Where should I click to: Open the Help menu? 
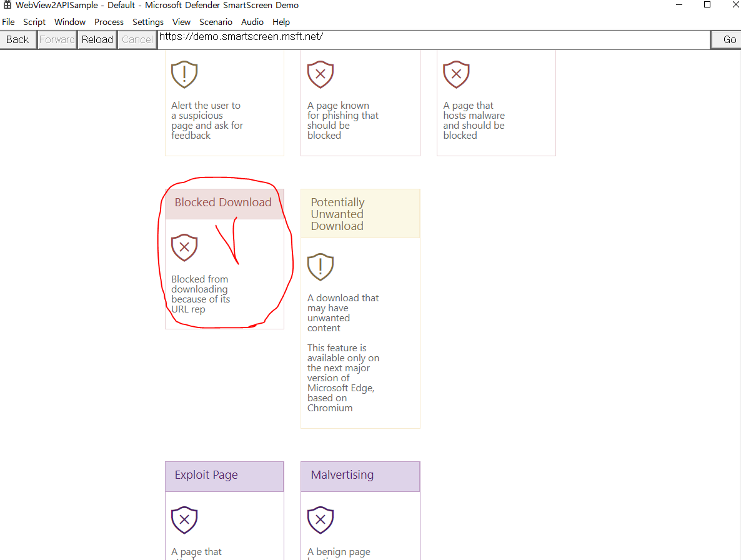(281, 22)
